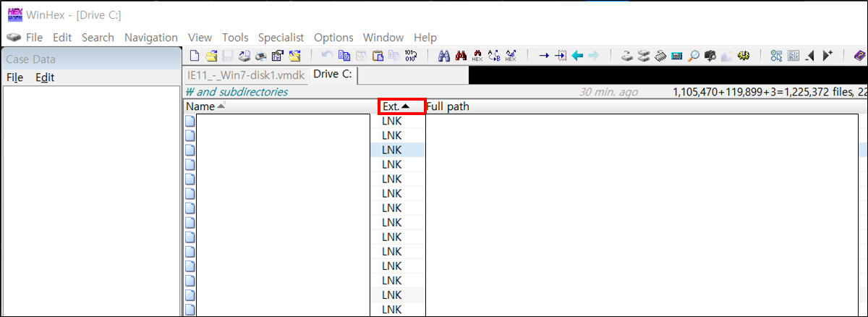
Task: Click the blue binoculars Find Text icon
Action: pyautogui.click(x=444, y=55)
